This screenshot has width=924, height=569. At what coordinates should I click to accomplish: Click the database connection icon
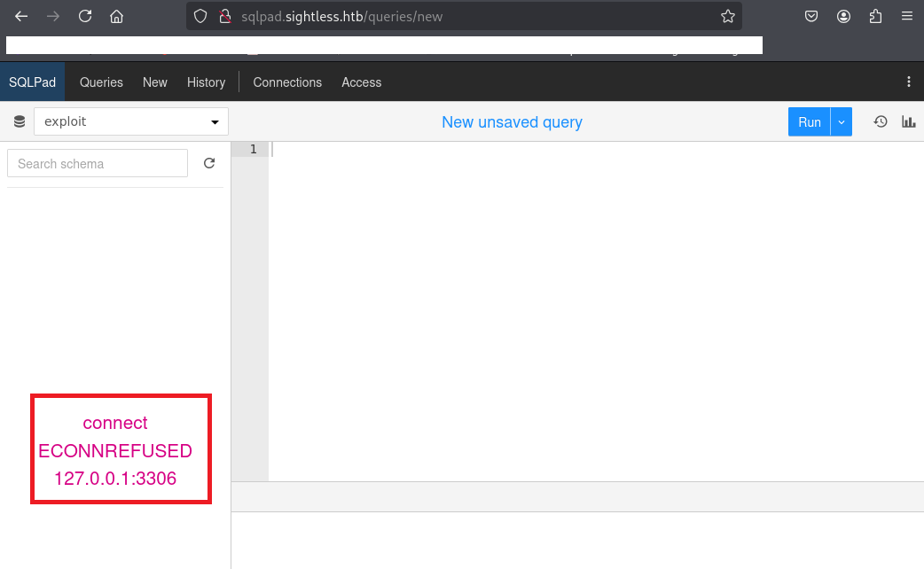20,122
